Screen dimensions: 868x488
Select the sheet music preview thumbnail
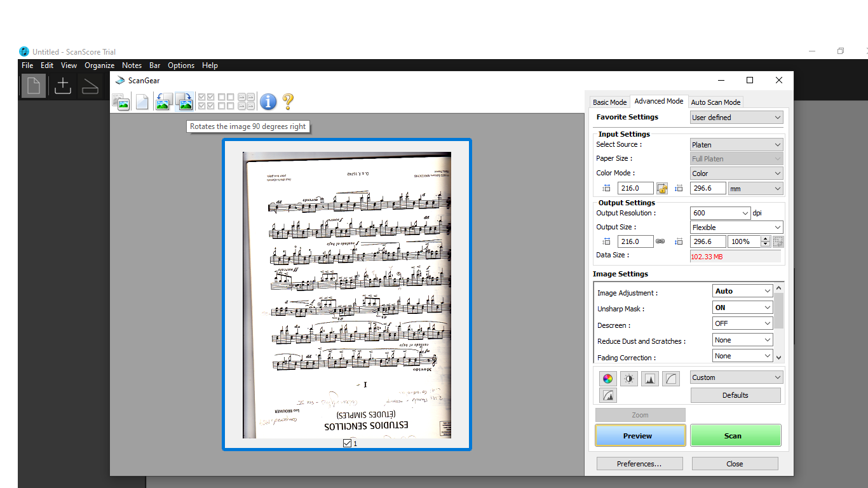click(x=347, y=295)
